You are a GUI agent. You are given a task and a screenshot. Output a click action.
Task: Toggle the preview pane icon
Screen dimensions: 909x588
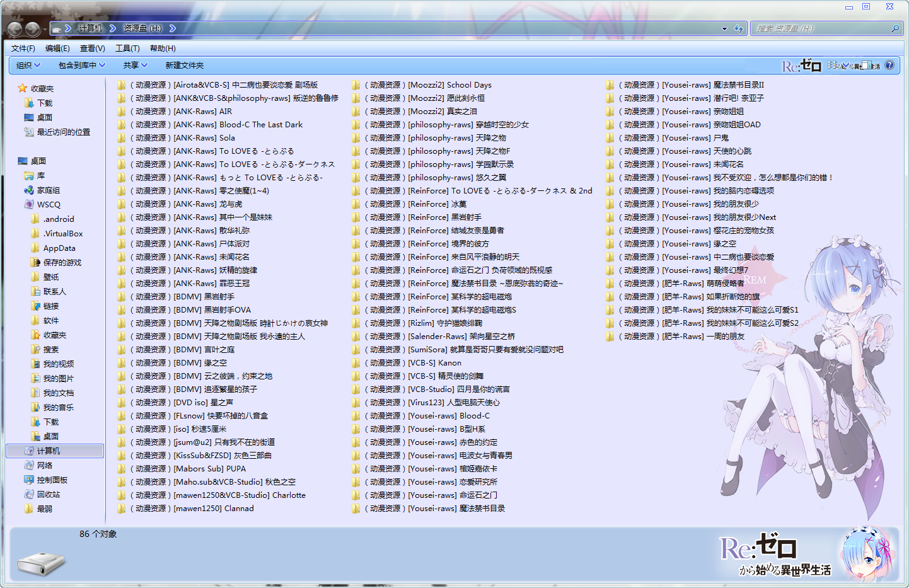point(866,65)
